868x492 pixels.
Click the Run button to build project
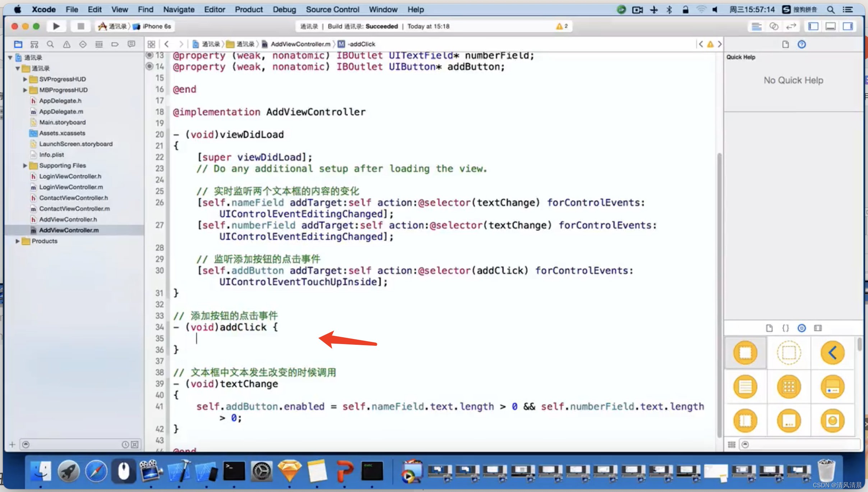pyautogui.click(x=55, y=25)
